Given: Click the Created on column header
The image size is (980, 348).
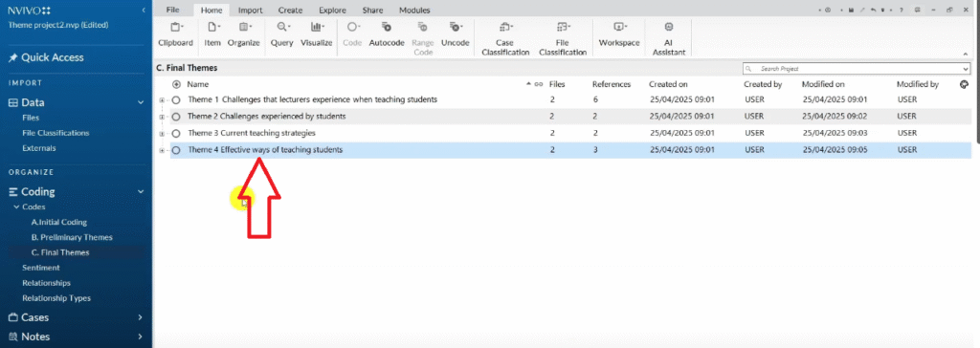Looking at the screenshot, I should pyautogui.click(x=668, y=84).
